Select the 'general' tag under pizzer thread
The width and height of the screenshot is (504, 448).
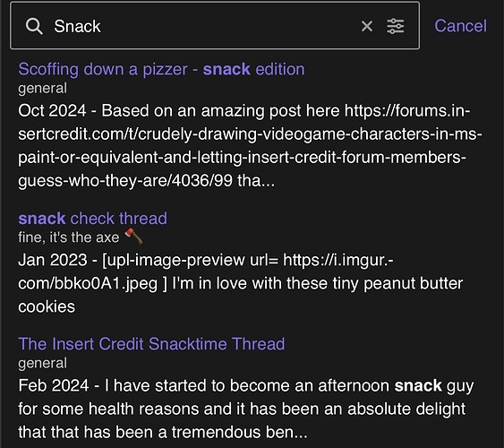(x=42, y=89)
